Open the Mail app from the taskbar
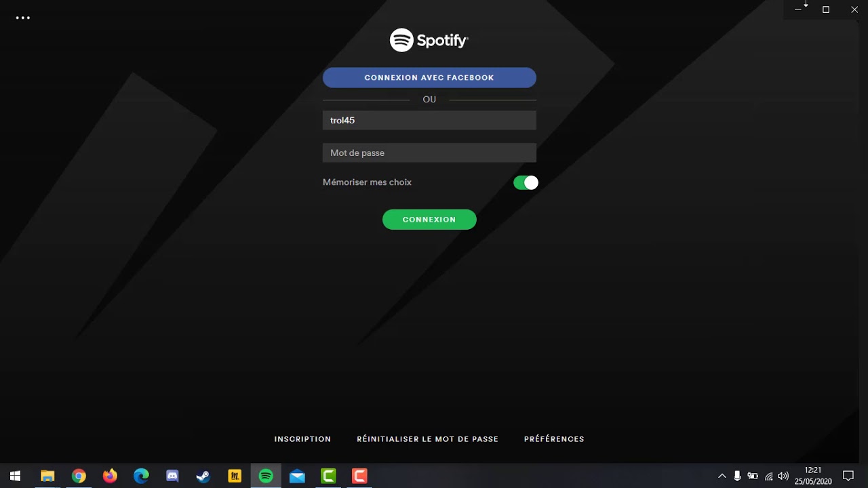The image size is (868, 488). (297, 476)
